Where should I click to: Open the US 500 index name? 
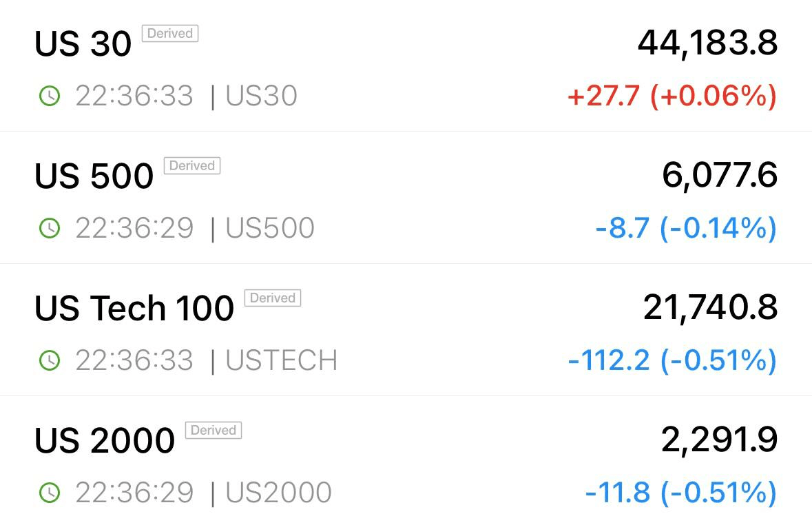[x=94, y=176]
